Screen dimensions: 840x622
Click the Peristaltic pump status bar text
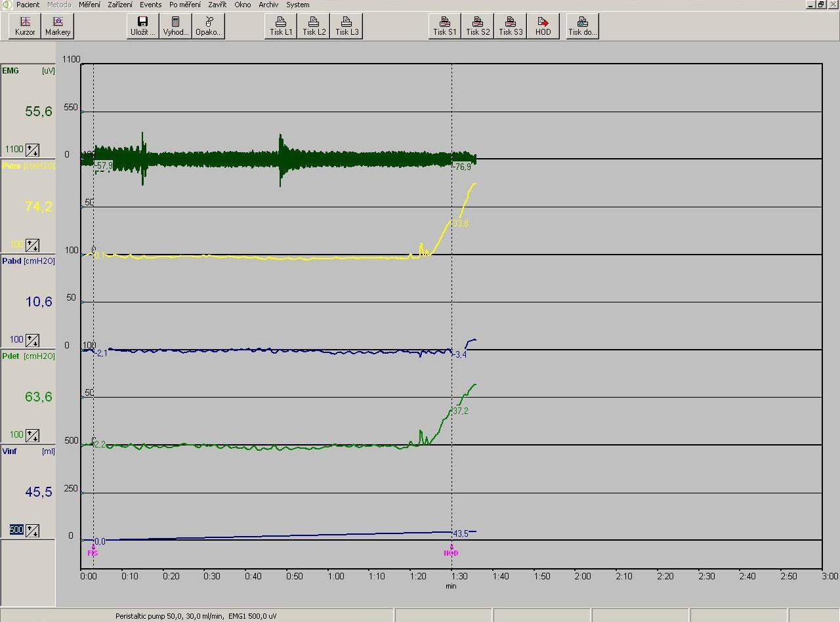click(x=196, y=616)
